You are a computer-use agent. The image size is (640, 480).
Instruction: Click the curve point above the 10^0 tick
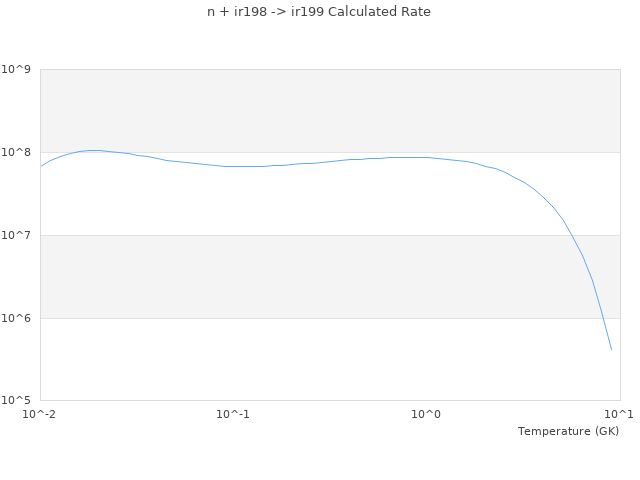[426, 157]
